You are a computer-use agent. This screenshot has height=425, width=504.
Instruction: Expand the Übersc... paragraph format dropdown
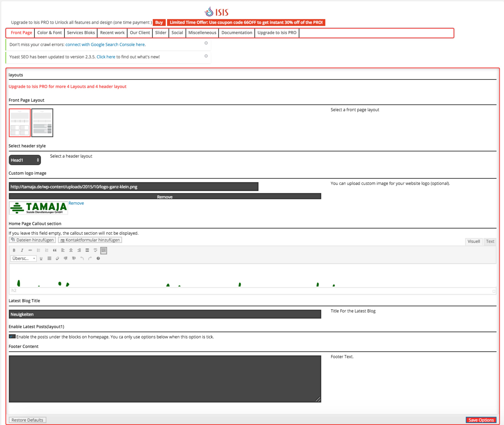(23, 258)
